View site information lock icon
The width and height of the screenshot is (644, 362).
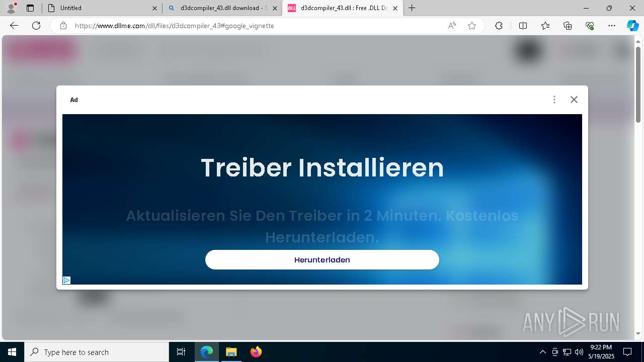click(x=63, y=26)
